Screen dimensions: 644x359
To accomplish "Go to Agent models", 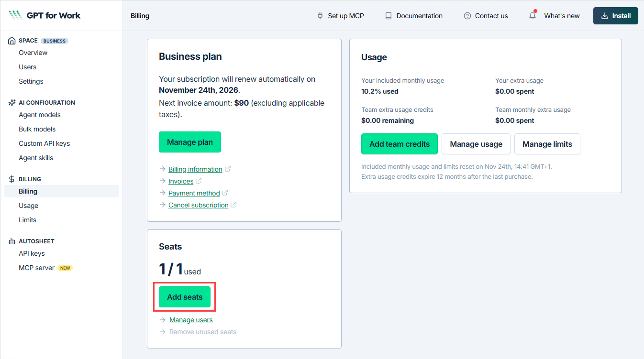I will pos(40,115).
